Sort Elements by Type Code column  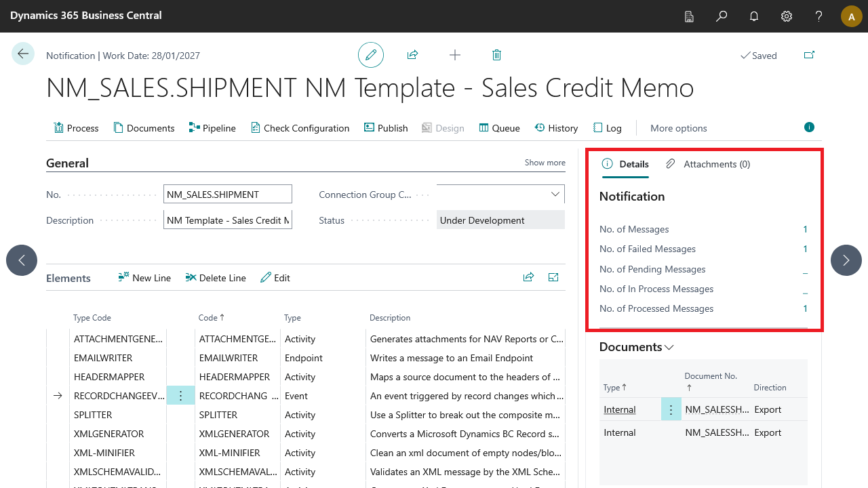pos(92,318)
